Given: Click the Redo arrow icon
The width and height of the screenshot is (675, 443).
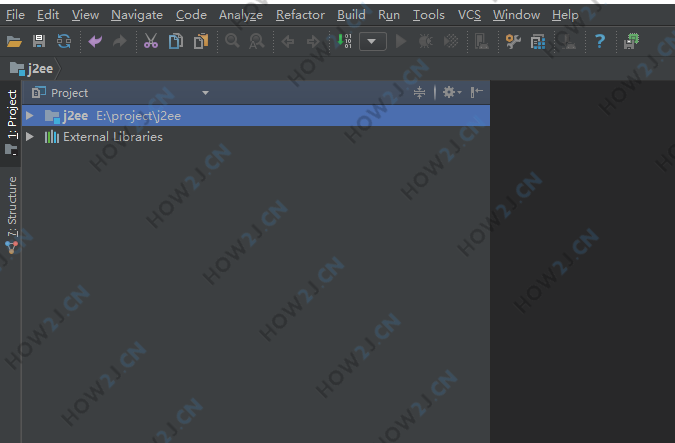Looking at the screenshot, I should click(120, 41).
